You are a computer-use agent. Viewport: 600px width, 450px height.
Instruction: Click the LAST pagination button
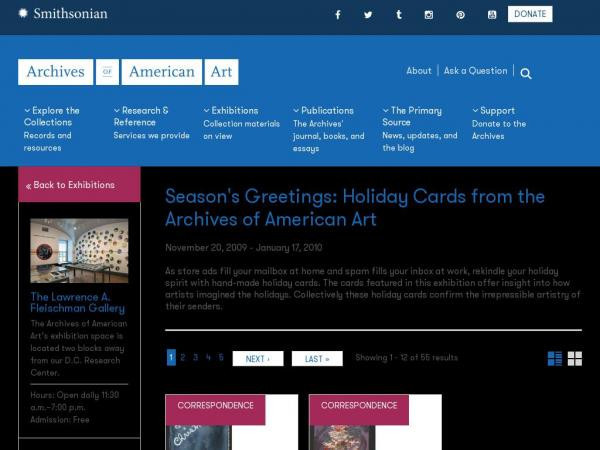317,359
